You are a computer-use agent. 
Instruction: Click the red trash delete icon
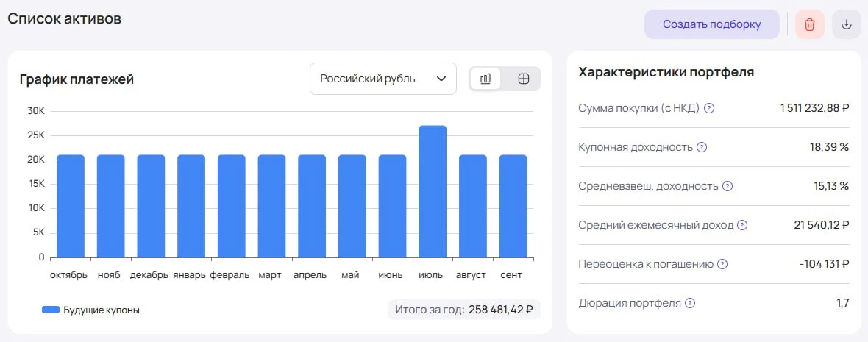(x=809, y=24)
